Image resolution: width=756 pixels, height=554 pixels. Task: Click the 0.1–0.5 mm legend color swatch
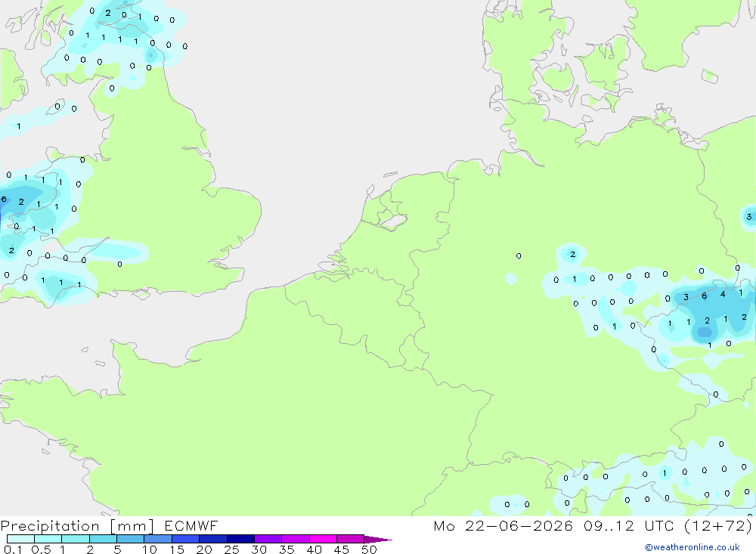pyautogui.click(x=20, y=539)
